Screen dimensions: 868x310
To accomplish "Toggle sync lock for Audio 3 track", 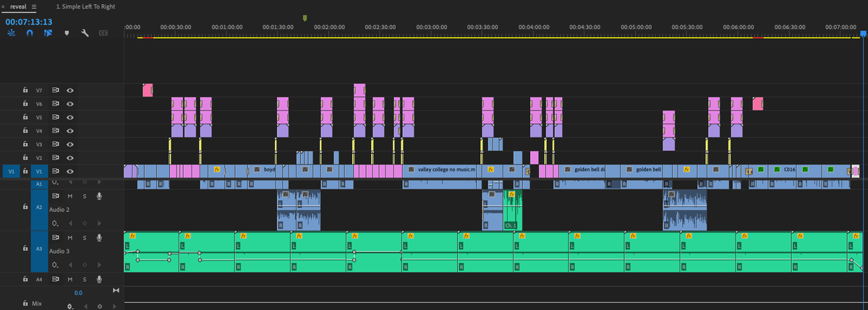I will click(x=56, y=238).
